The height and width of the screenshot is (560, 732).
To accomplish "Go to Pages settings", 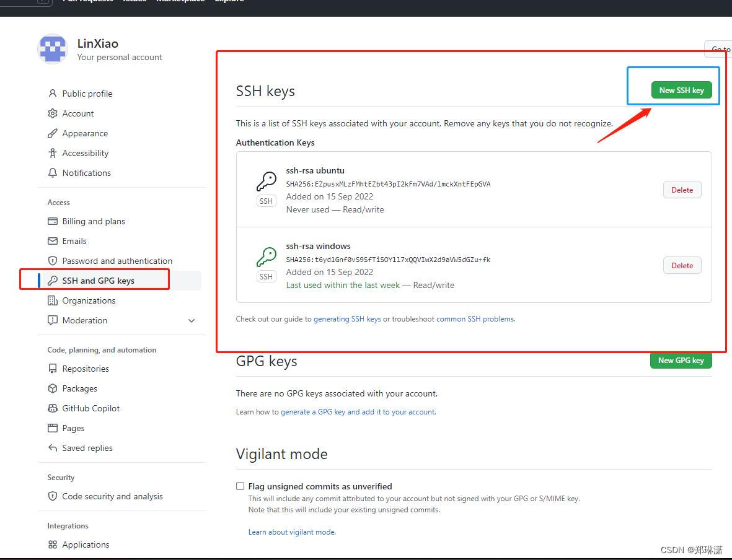I will pyautogui.click(x=73, y=428).
